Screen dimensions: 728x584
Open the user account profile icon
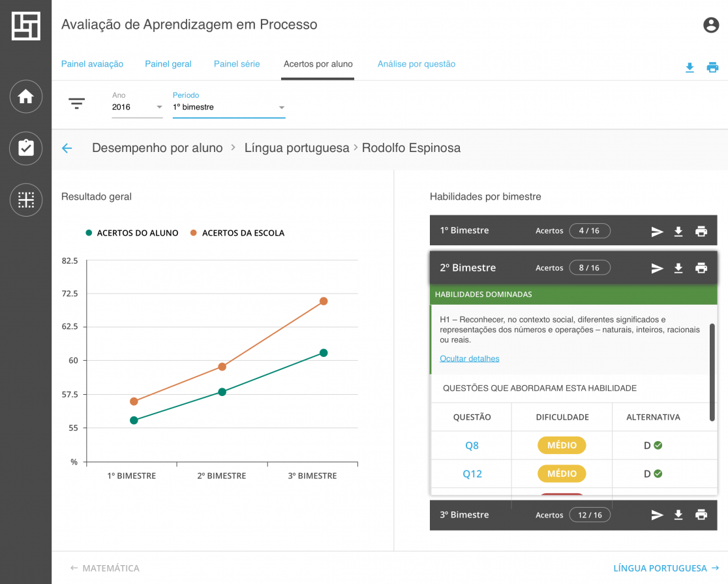(710, 25)
